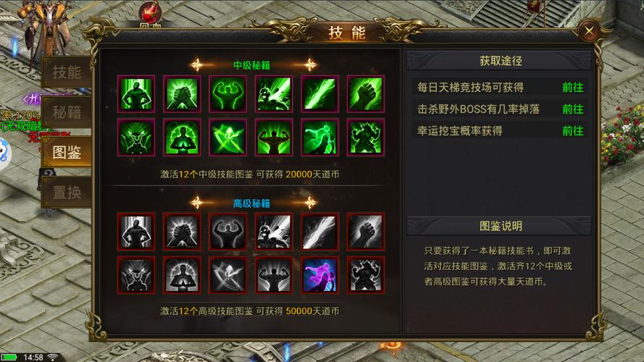Screen dimensions: 644x362
Task: Go to lucky treasure digging via 前往
Action: [x=572, y=131]
